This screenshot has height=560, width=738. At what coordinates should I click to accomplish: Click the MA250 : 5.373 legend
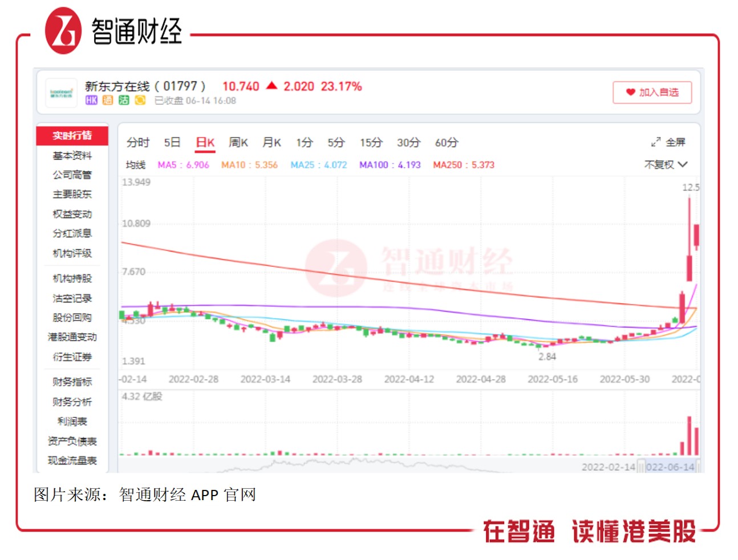pyautogui.click(x=463, y=165)
